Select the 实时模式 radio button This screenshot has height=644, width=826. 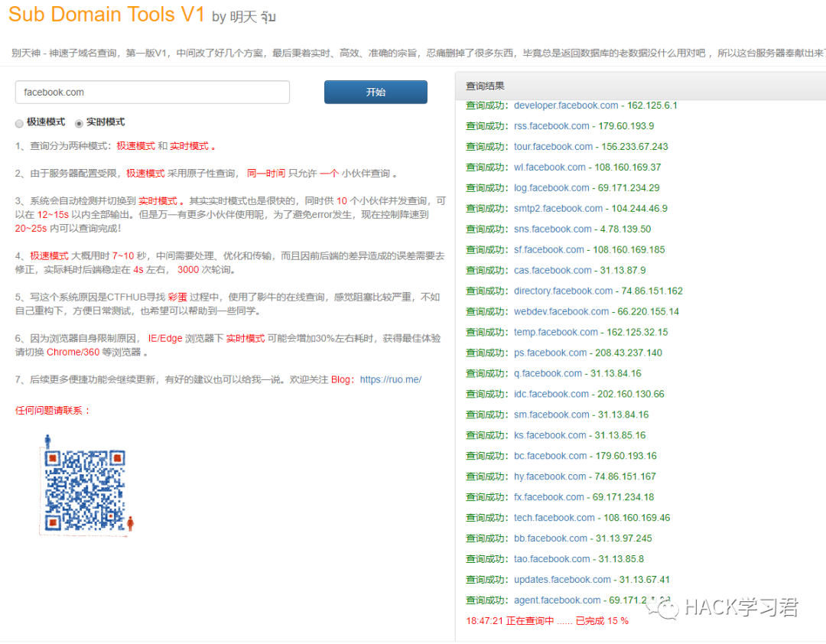79,123
